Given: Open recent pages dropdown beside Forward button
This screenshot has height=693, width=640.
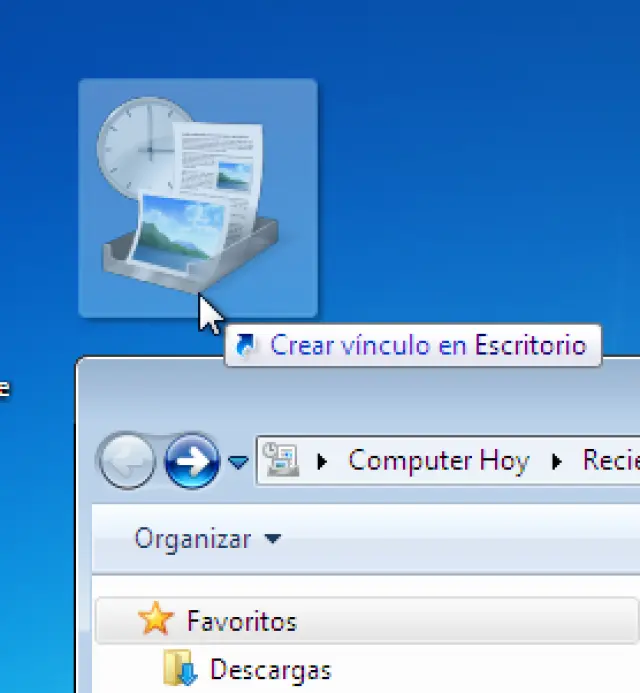Looking at the screenshot, I should (238, 461).
